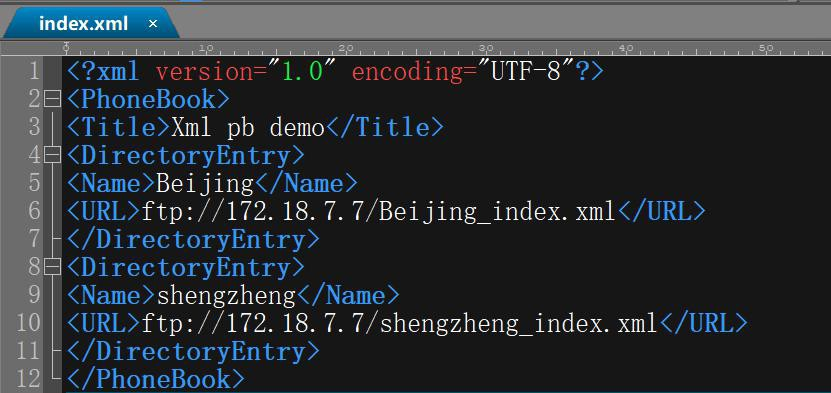Select line number 7 in gutter
This screenshot has width=831, height=393.
[34, 239]
